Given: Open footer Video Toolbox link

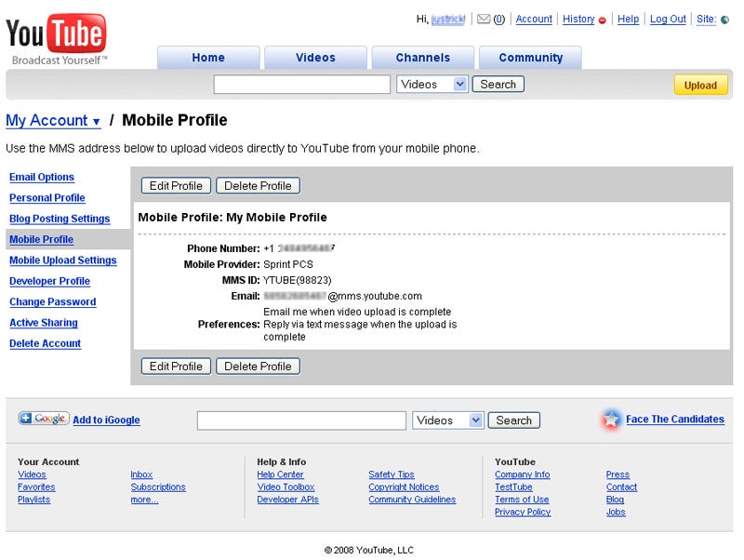Looking at the screenshot, I should tap(286, 487).
